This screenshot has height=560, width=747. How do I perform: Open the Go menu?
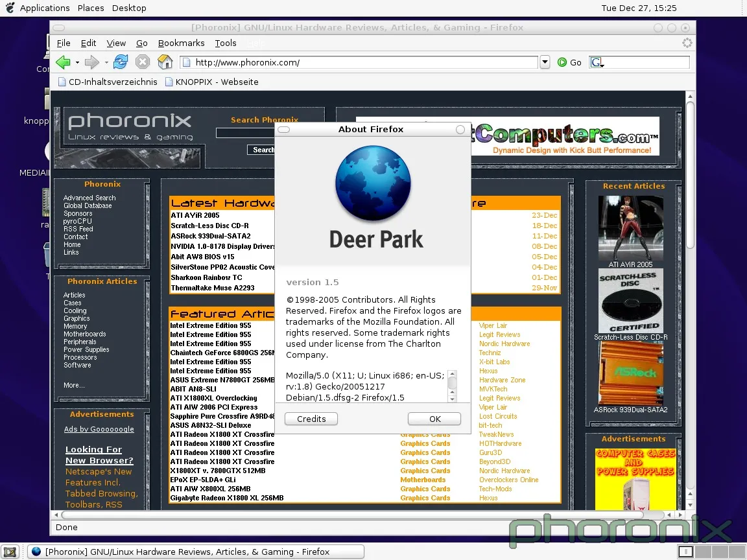141,43
